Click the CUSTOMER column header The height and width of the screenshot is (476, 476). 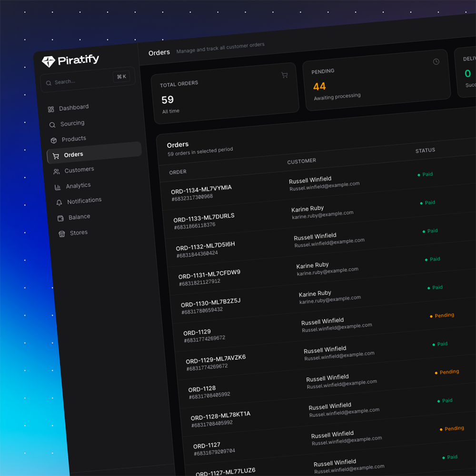(301, 161)
